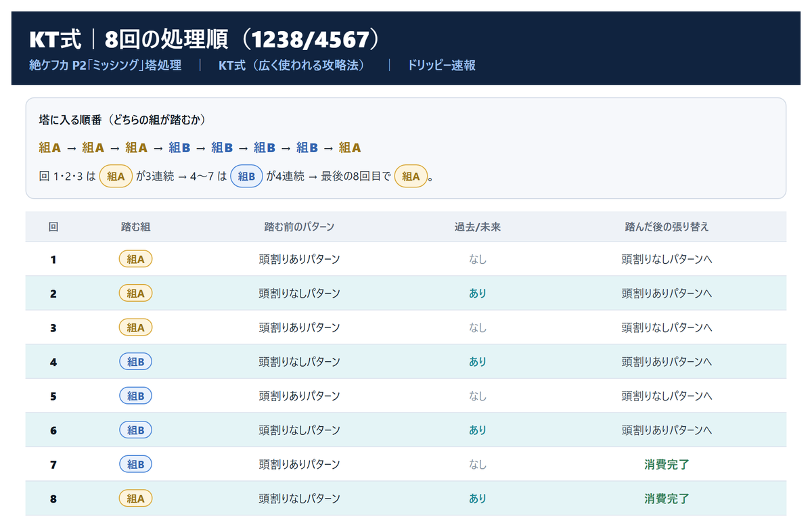812x527 pixels.
Task: Click the "踏む組" column header
Action: [x=135, y=227]
